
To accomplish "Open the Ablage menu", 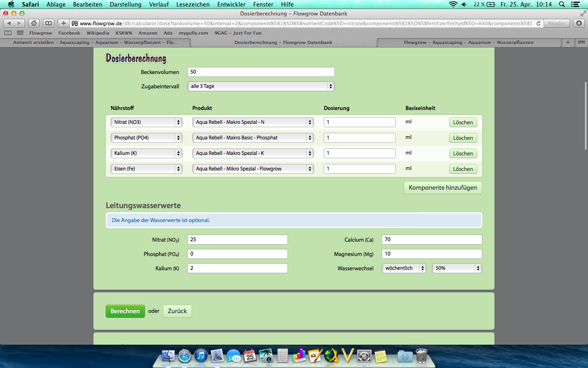I will coord(56,4).
